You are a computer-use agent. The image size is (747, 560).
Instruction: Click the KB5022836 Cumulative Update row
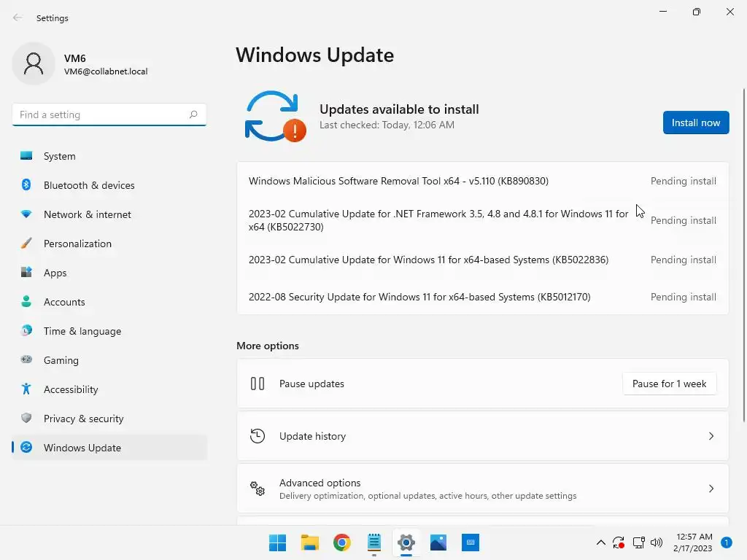pos(482,260)
